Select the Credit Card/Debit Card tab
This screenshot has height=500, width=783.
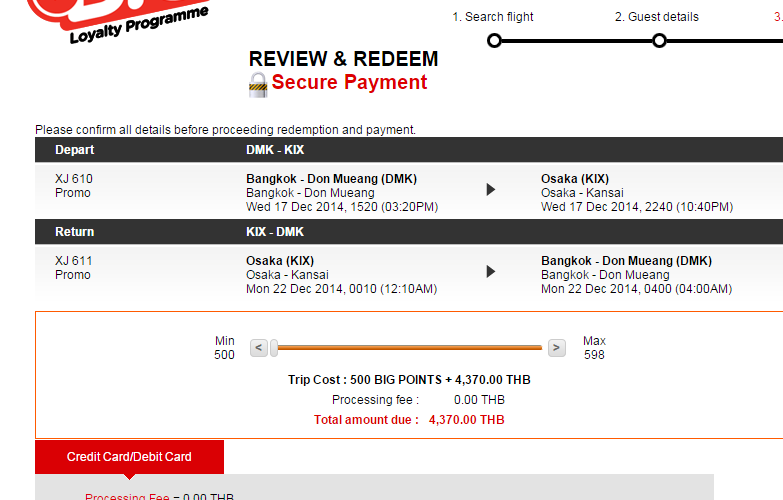point(129,457)
